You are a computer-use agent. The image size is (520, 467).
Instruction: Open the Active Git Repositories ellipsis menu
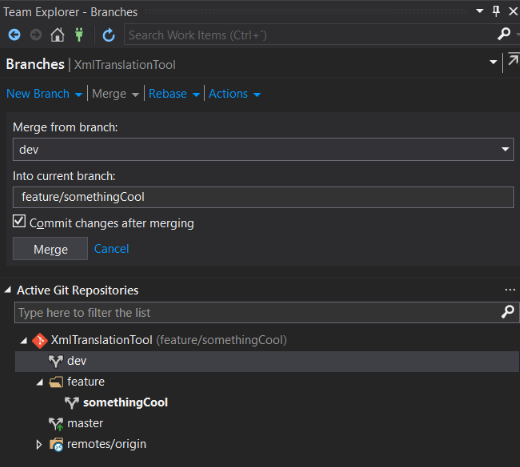point(510,290)
